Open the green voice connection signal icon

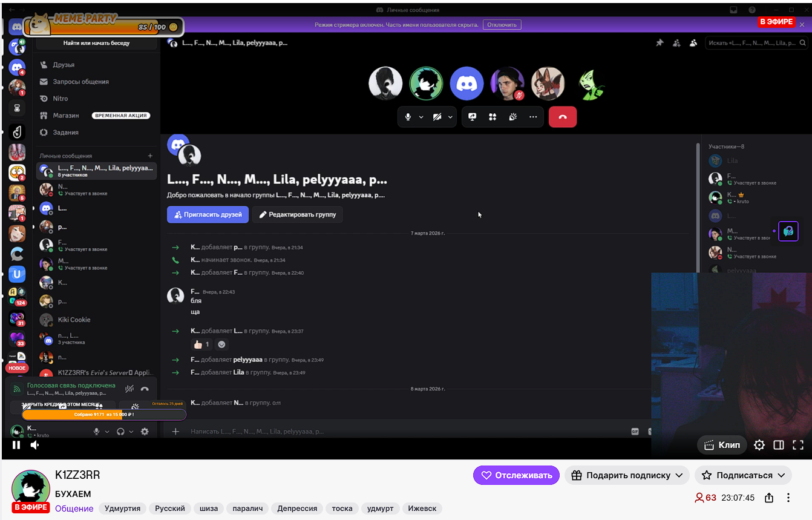coord(17,389)
